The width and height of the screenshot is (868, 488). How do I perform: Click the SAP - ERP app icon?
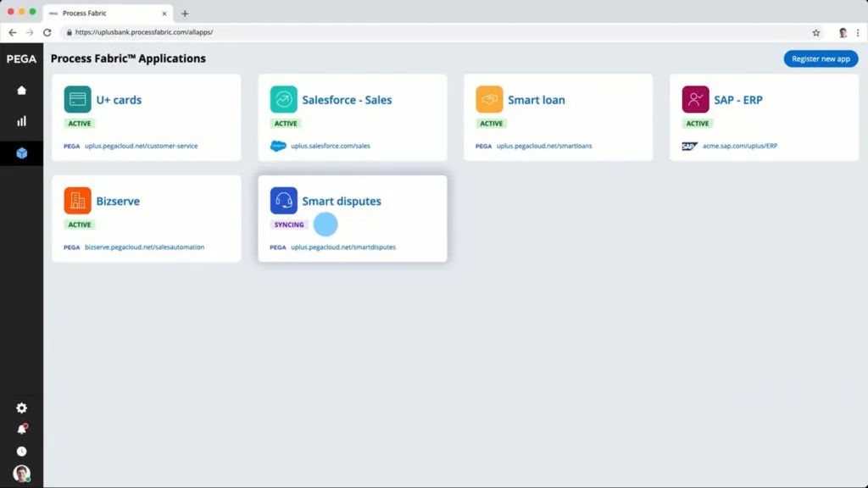point(695,100)
